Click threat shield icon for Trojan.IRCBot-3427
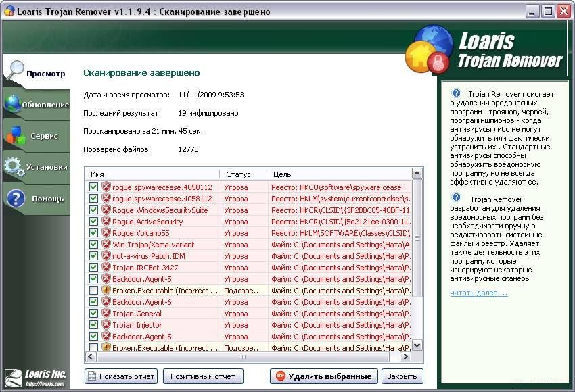This screenshot has width=575, height=392. coord(106,267)
